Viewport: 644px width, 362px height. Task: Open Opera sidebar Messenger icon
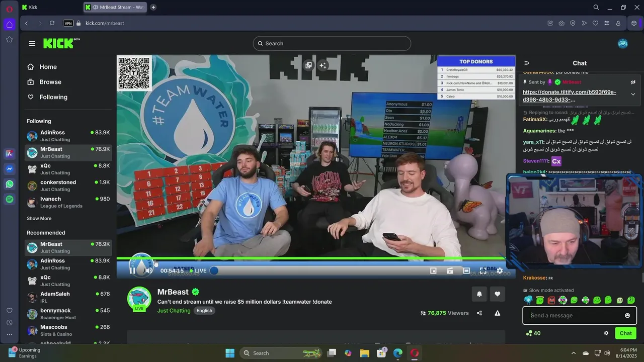point(10,169)
